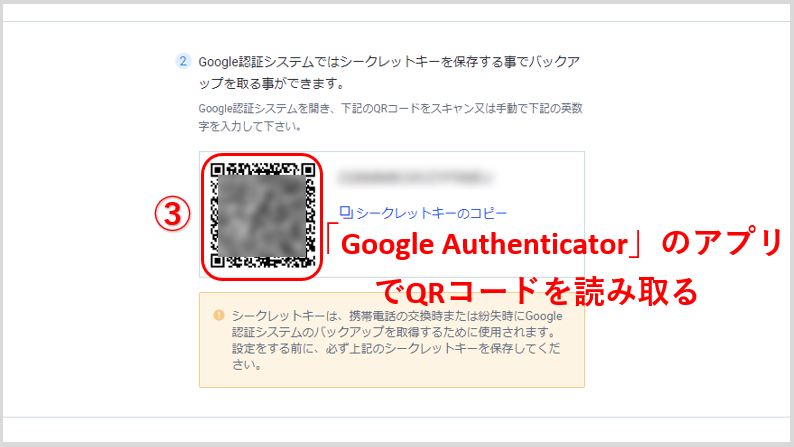This screenshot has height=447, width=794.
Task: Click the warning's first line シークレットキーは、携帯電話の交換時
Action: (397, 316)
